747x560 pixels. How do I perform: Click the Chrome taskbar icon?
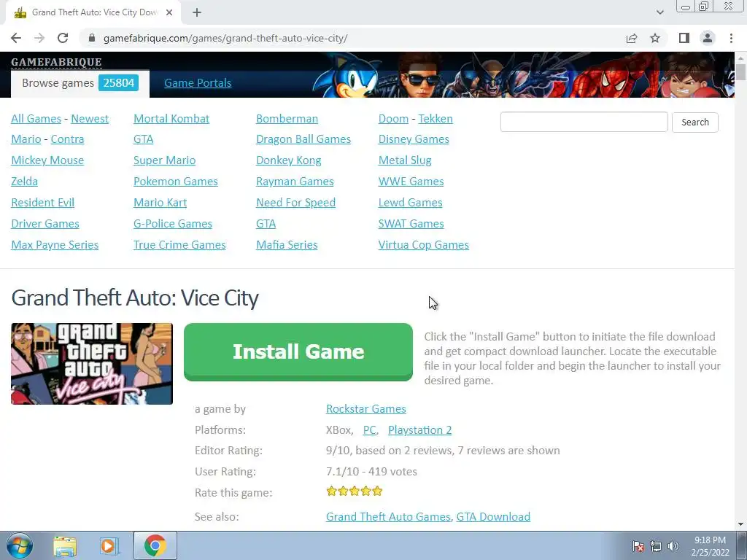click(x=155, y=545)
